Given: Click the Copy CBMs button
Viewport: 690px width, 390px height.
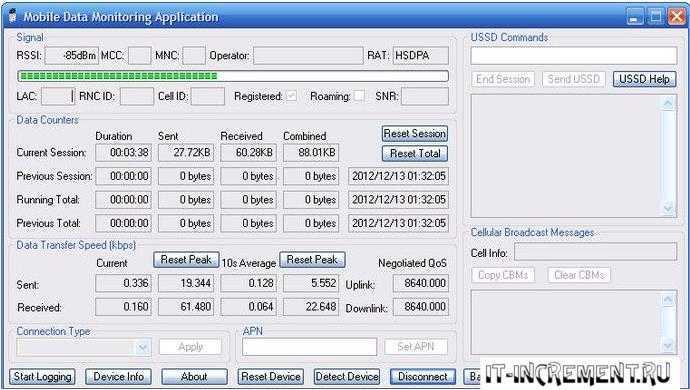Looking at the screenshot, I should (x=503, y=275).
